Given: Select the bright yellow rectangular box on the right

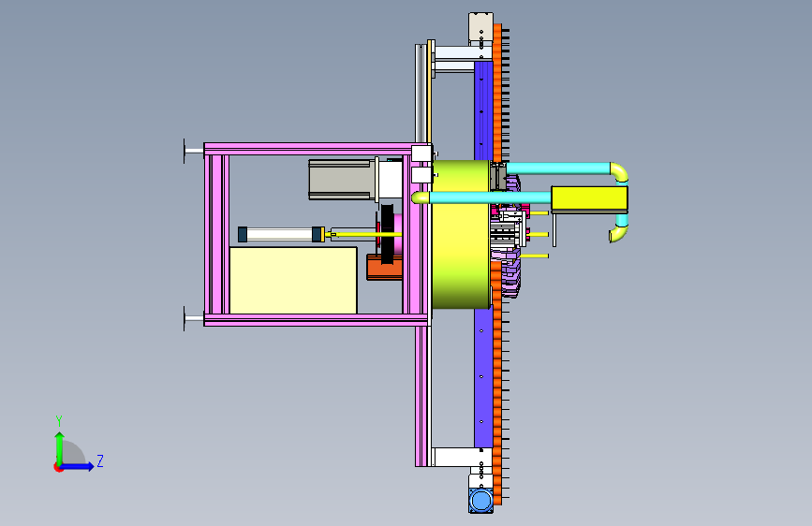Looking at the screenshot, I should pyautogui.click(x=589, y=199).
